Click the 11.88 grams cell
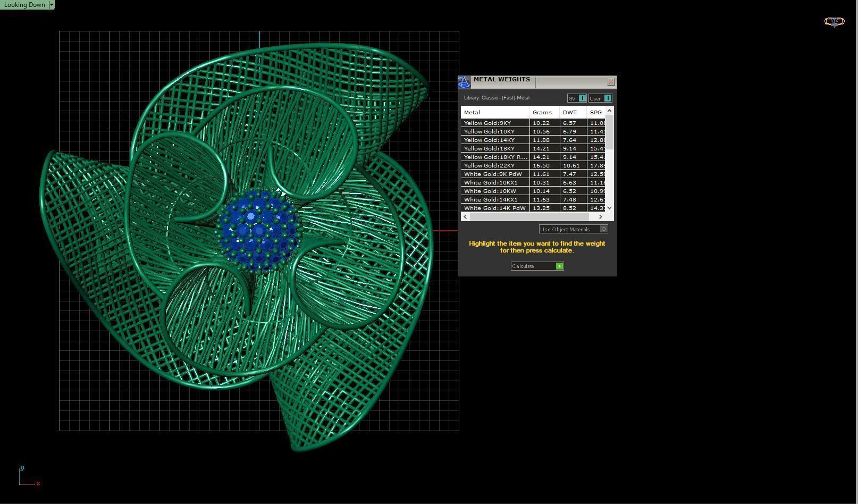Screen dimensions: 858x504 [x=544, y=140]
